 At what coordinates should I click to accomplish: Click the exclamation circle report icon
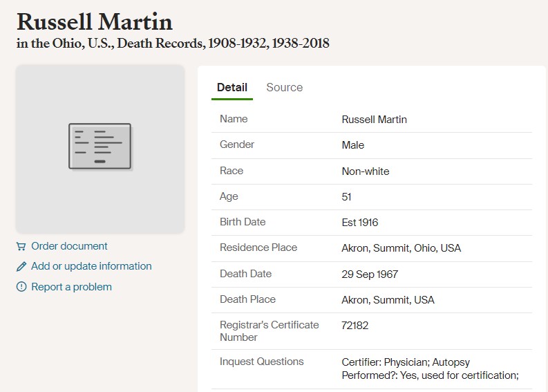coord(21,287)
